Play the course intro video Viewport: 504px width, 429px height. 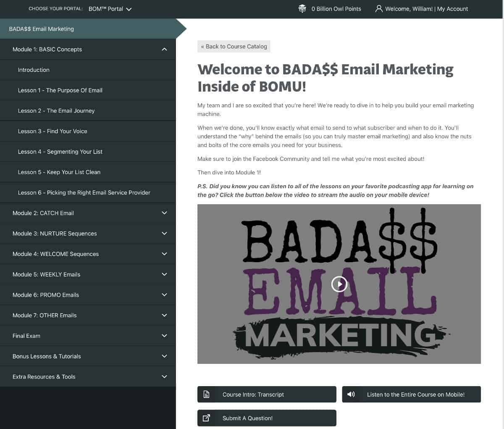pyautogui.click(x=339, y=284)
